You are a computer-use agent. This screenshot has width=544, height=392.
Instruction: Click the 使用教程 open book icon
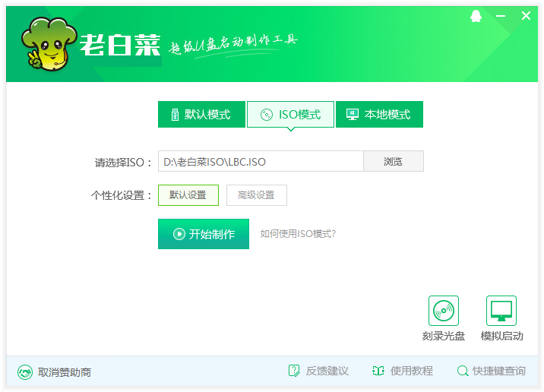tap(378, 371)
